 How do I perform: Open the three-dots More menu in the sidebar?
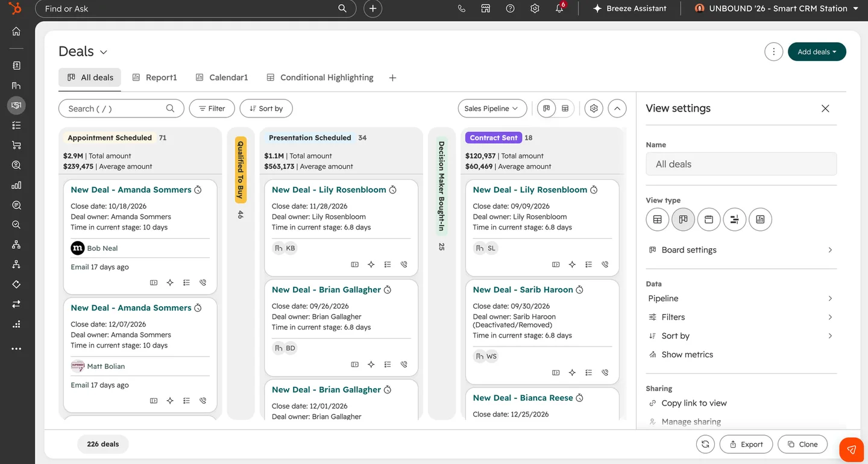(x=16, y=348)
